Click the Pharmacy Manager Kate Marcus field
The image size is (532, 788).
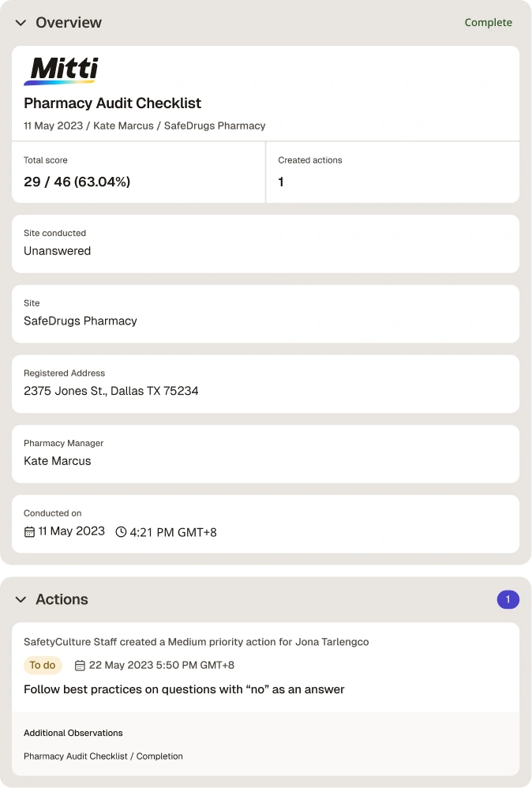pos(266,454)
